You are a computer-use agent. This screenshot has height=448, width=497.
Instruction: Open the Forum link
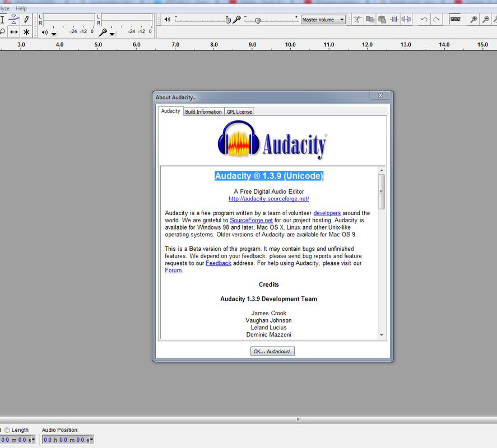(x=173, y=270)
